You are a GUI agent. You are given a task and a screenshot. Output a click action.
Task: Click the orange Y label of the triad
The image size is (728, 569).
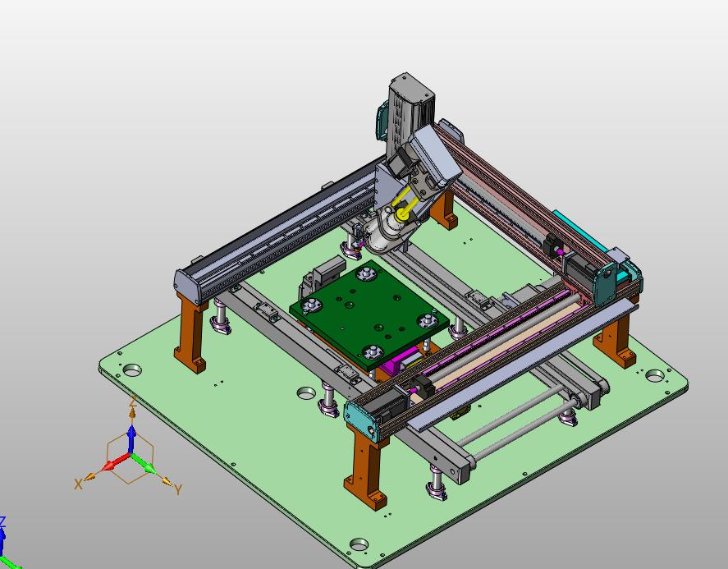click(178, 489)
